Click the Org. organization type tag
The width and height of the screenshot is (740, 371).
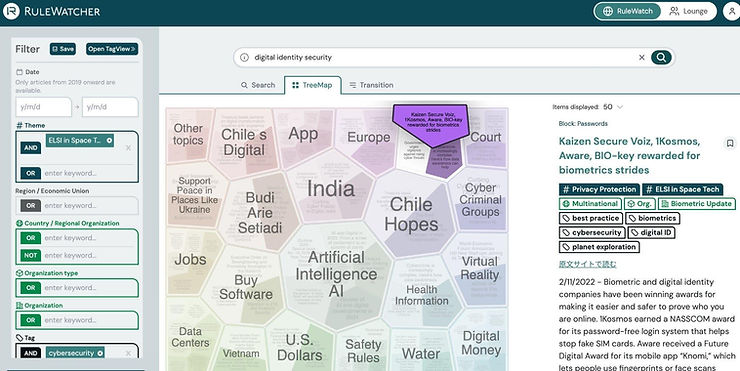pos(639,204)
